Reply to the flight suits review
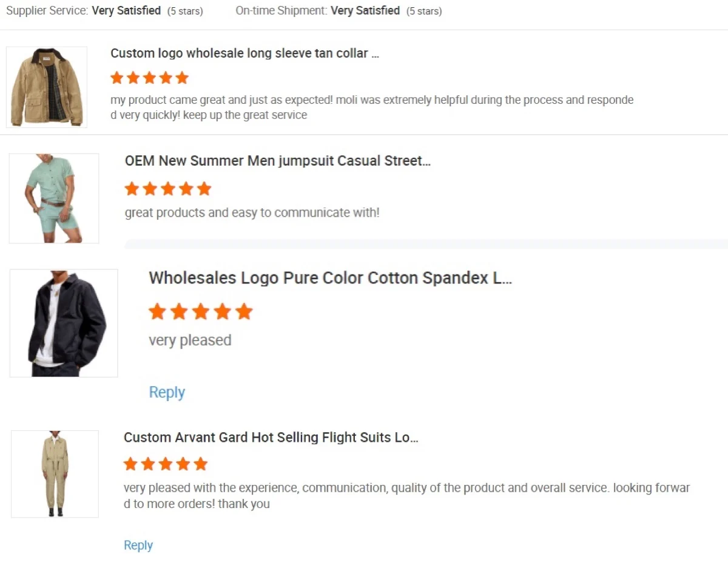Viewport: 728px width, 565px height. click(x=138, y=546)
